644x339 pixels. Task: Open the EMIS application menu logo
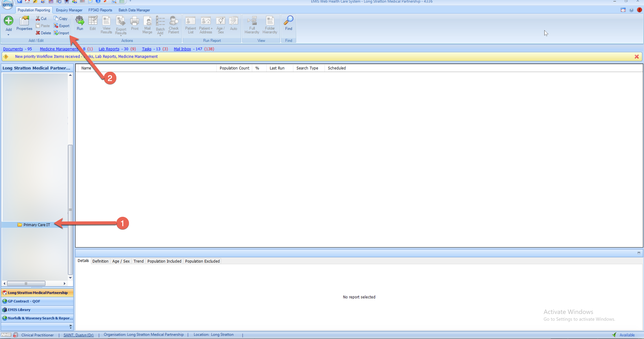pyautogui.click(x=8, y=4)
